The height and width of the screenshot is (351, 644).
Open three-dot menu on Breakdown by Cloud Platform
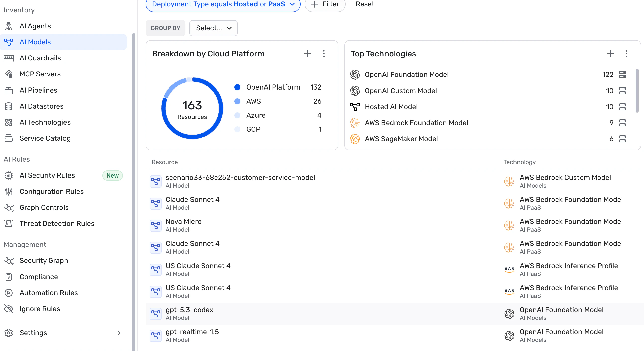[x=324, y=54]
